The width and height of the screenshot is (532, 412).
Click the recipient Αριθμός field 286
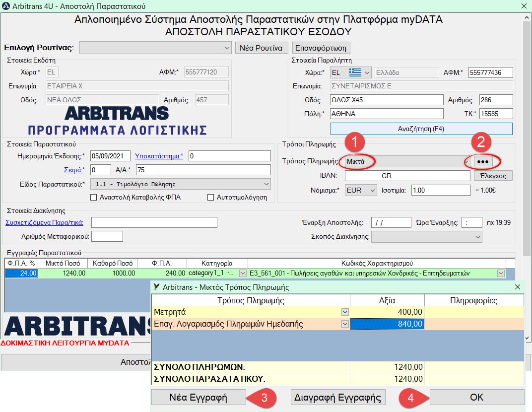[x=496, y=100]
